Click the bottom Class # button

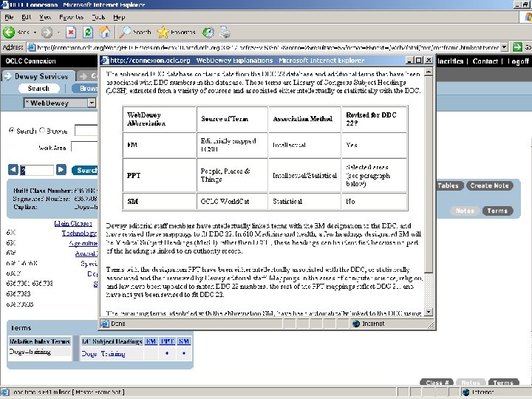point(437,383)
